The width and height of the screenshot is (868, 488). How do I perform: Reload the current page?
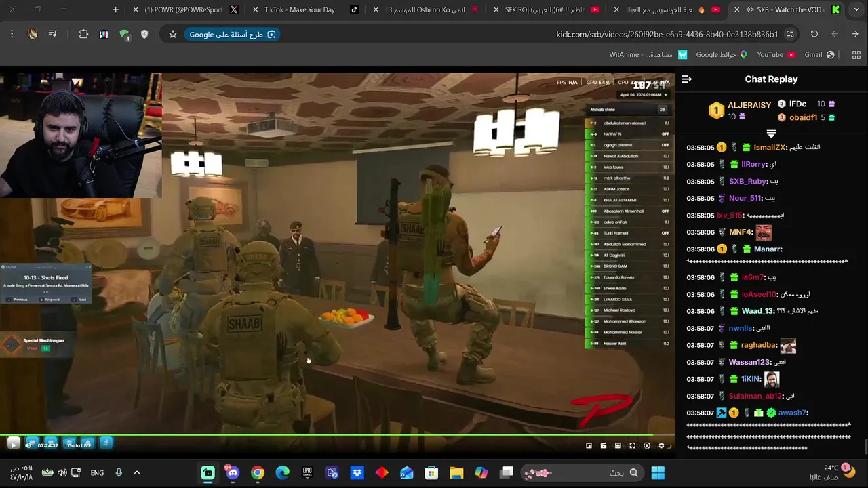tap(814, 34)
